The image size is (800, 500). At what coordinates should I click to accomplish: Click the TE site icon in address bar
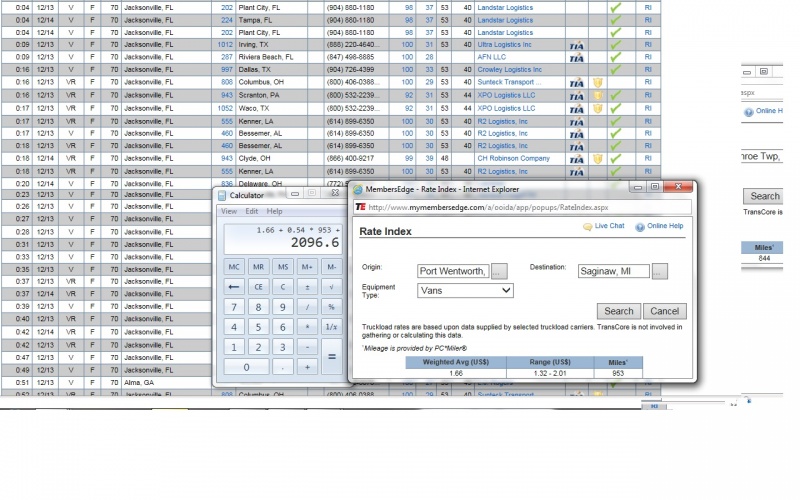[x=361, y=207]
